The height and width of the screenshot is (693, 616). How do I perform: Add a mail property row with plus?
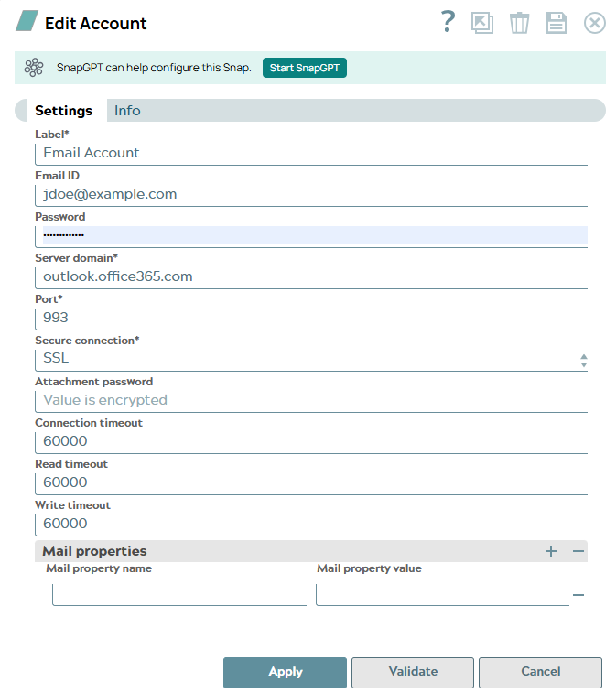point(551,551)
